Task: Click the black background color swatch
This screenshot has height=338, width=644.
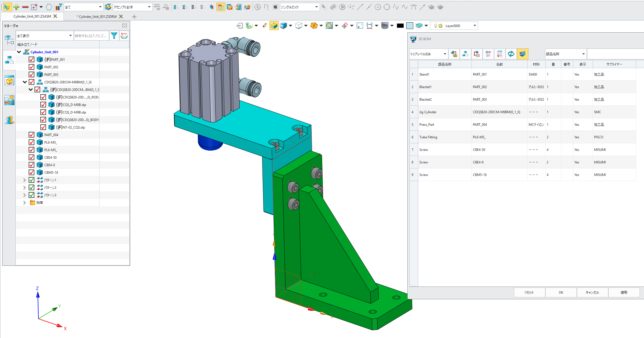Action: [x=400, y=25]
